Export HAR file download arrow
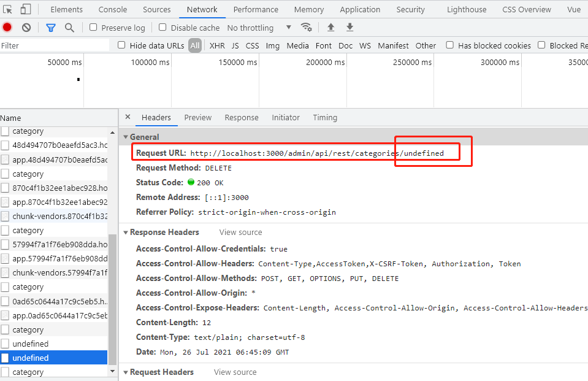This screenshot has height=381, width=588. coord(349,27)
